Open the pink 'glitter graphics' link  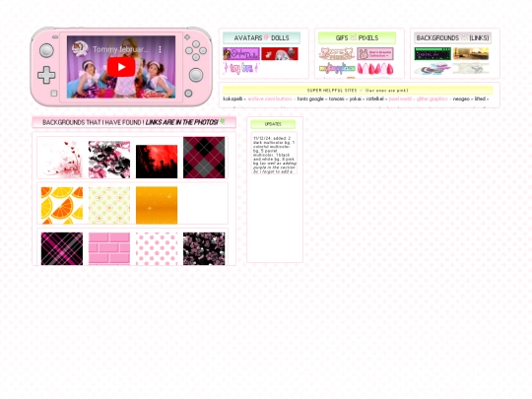click(432, 99)
